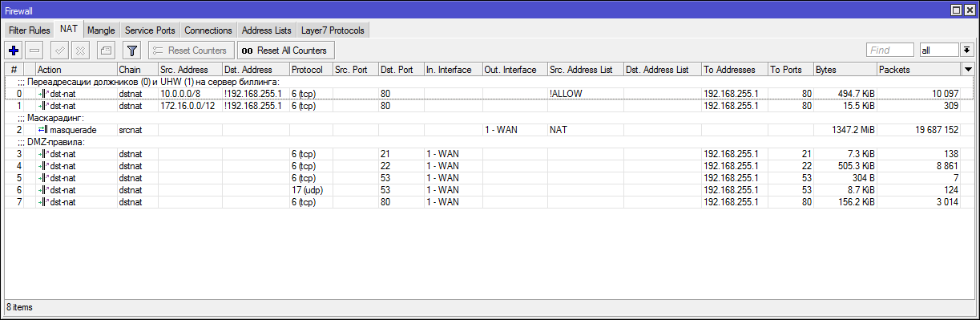This screenshot has width=980, height=320.
Task: Sort by Packets column header
Action: pyautogui.click(x=918, y=70)
